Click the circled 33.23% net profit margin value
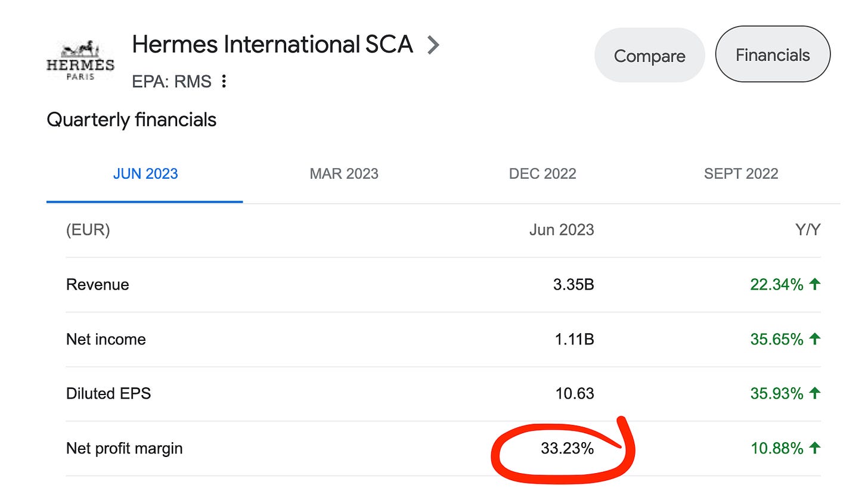868x488 pixels. pos(567,449)
